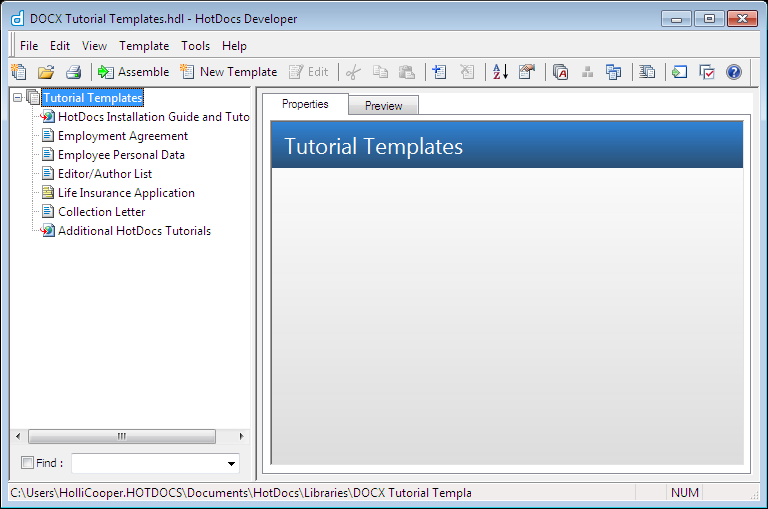The width and height of the screenshot is (768, 509).
Task: Click the horizontal scrollbar left arrow
Action: tap(18, 436)
